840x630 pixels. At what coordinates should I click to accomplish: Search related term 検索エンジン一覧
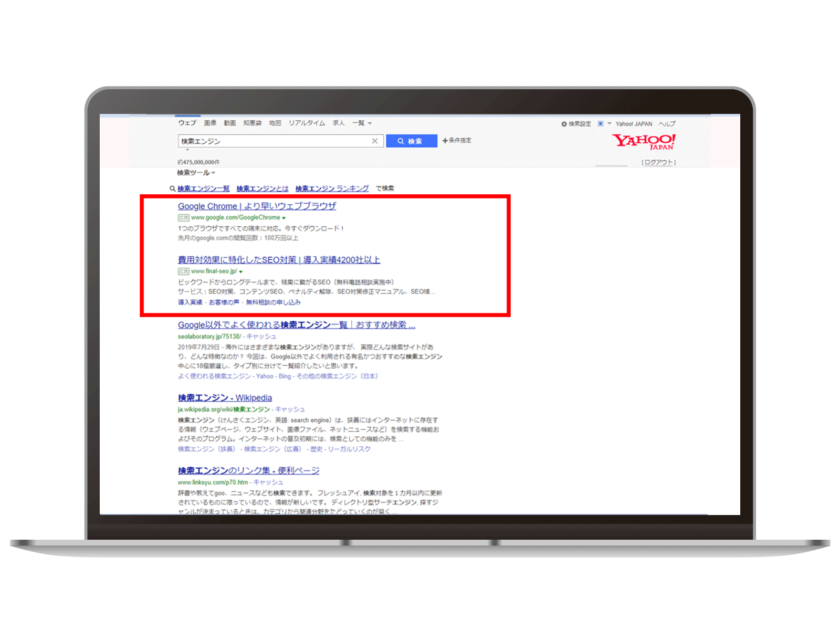tap(203, 188)
